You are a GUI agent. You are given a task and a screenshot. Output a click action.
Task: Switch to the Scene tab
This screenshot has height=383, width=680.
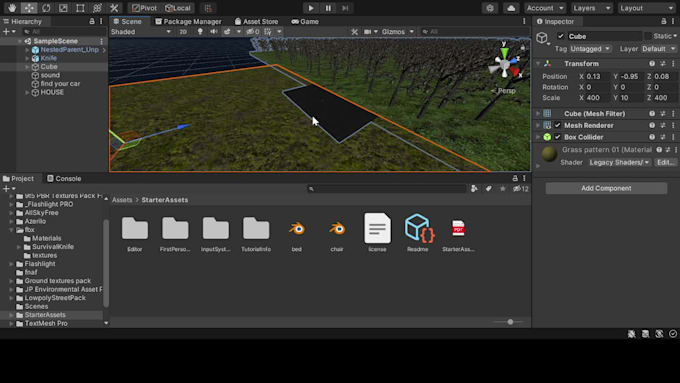click(x=128, y=21)
